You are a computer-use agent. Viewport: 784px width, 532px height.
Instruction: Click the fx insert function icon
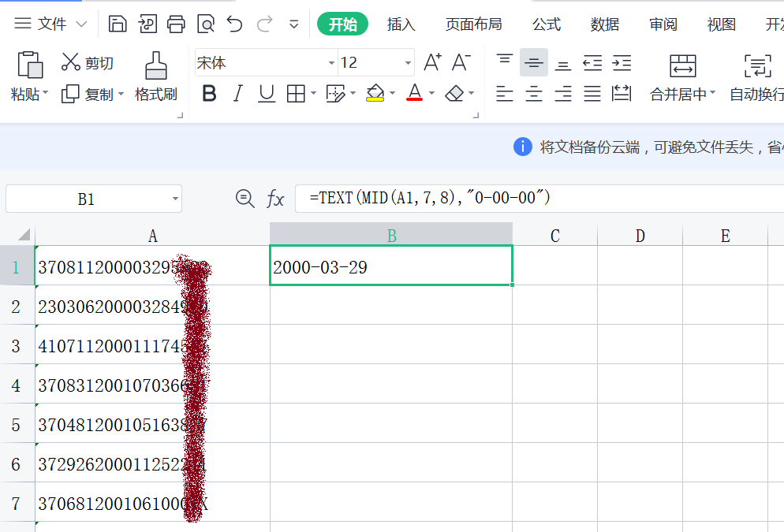(x=275, y=199)
